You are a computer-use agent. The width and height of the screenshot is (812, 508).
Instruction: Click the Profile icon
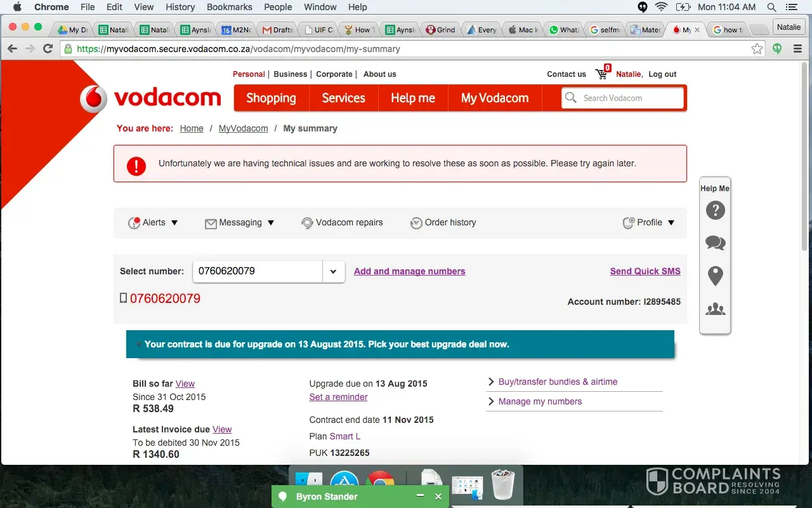[629, 223]
